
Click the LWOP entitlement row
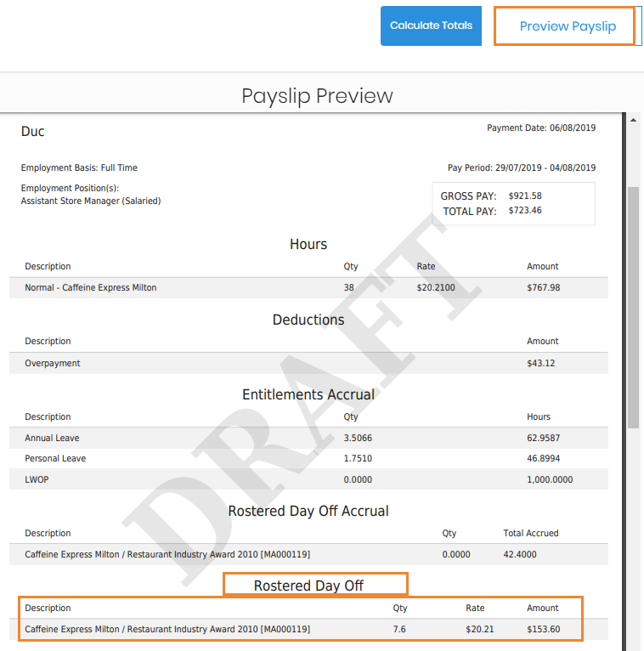[x=39, y=479]
